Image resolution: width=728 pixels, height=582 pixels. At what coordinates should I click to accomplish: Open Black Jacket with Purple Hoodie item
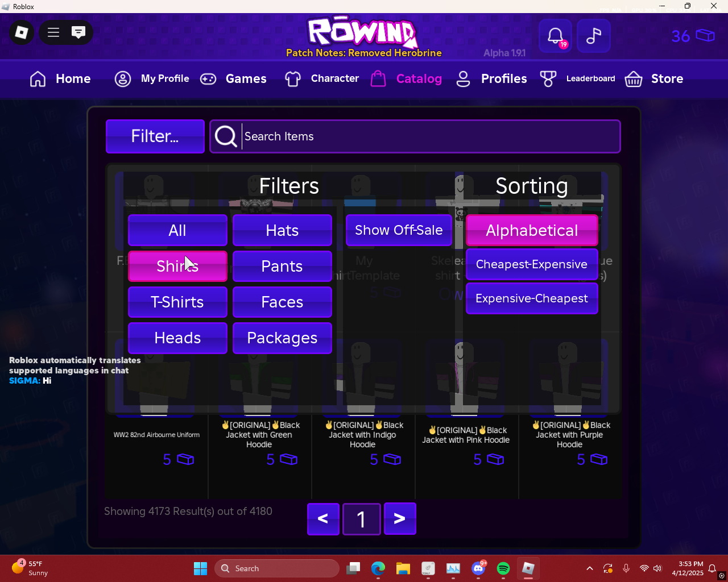(570, 435)
